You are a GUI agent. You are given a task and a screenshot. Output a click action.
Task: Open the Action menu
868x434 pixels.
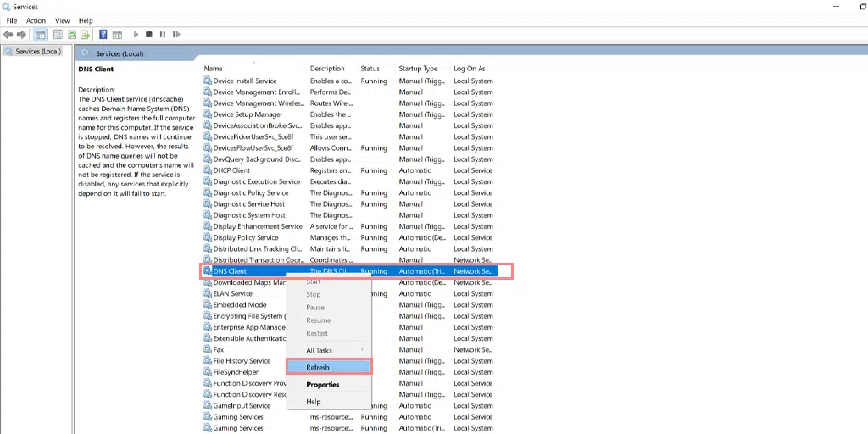click(36, 20)
